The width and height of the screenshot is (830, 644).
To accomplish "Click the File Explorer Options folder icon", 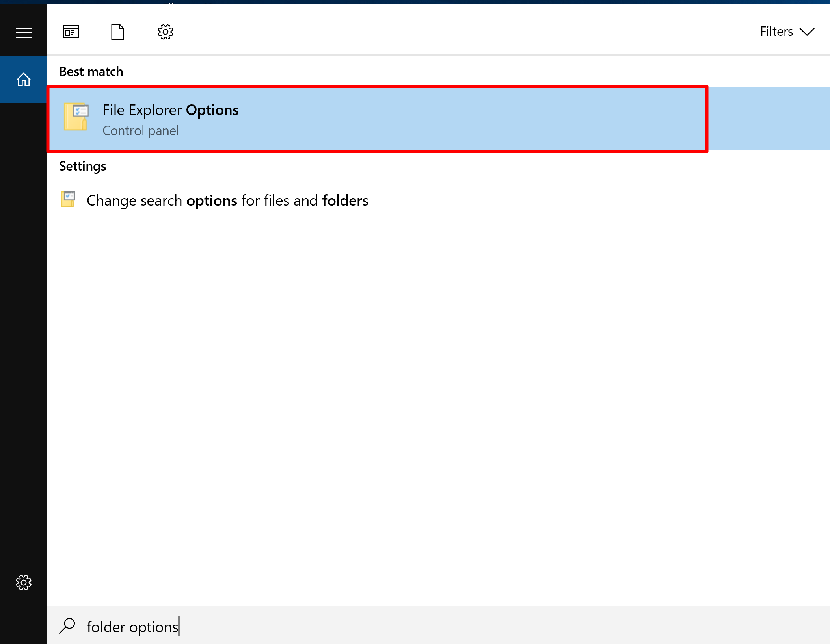I will point(76,117).
